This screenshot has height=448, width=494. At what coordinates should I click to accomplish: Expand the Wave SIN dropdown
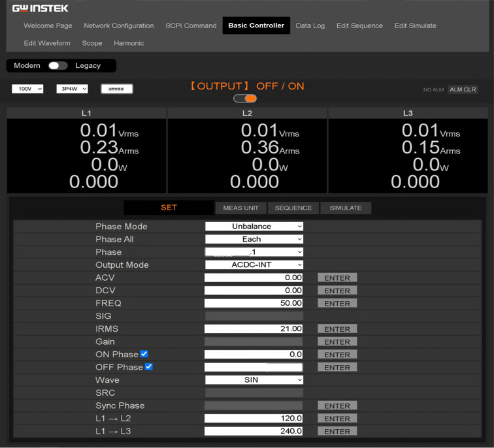[254, 380]
